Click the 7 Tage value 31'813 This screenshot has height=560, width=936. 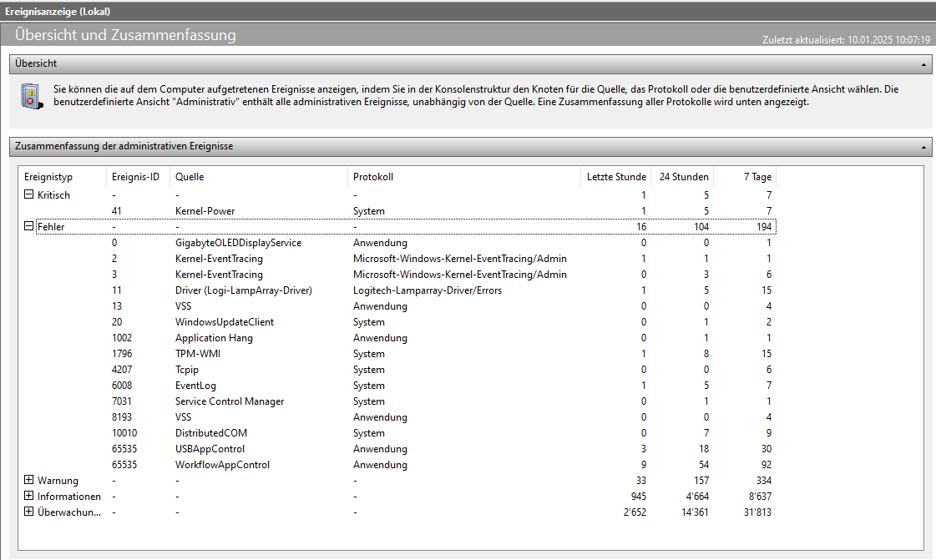pos(757,512)
